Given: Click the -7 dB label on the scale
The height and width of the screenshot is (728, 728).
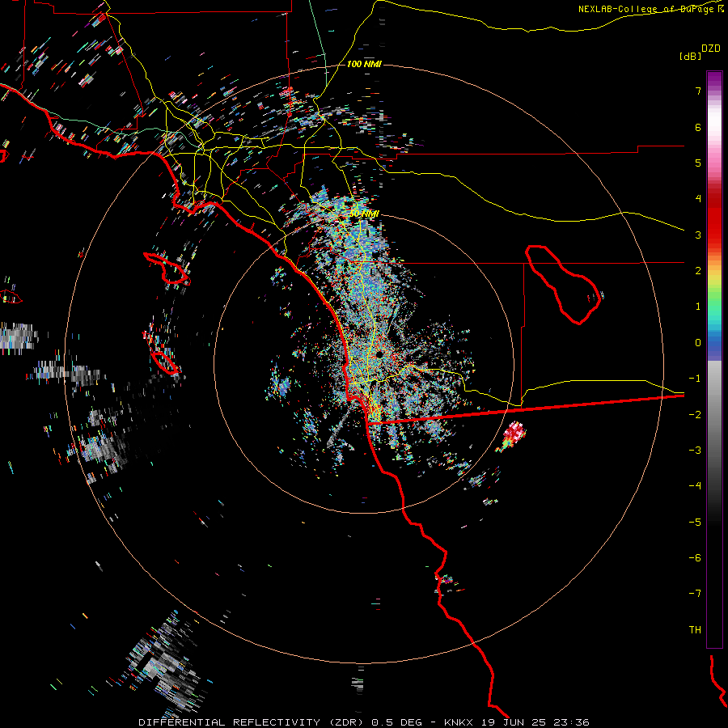Looking at the screenshot, I should pos(695,594).
